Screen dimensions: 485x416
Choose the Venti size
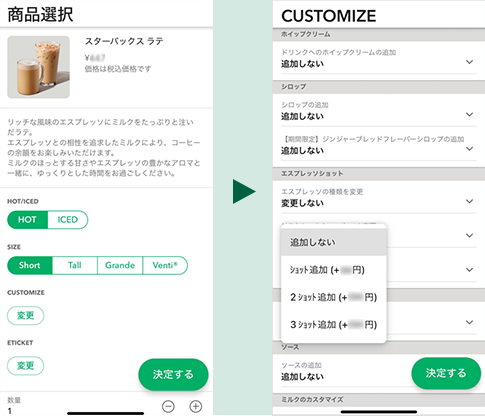[165, 265]
